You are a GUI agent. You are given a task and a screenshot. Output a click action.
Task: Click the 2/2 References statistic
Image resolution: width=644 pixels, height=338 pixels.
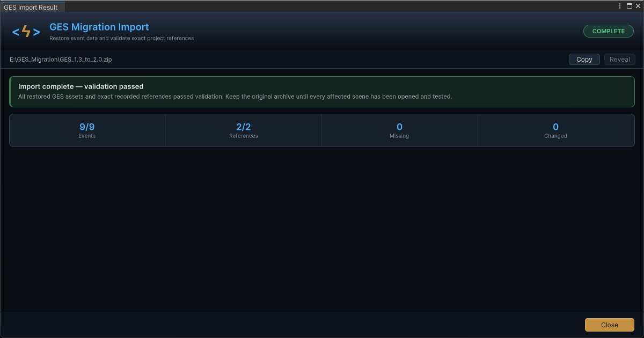[243, 130]
